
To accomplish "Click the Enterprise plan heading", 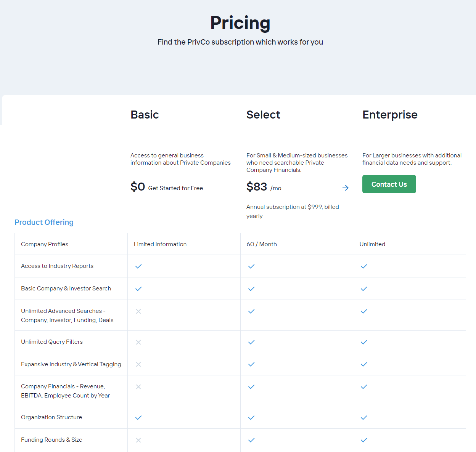I will point(390,115).
